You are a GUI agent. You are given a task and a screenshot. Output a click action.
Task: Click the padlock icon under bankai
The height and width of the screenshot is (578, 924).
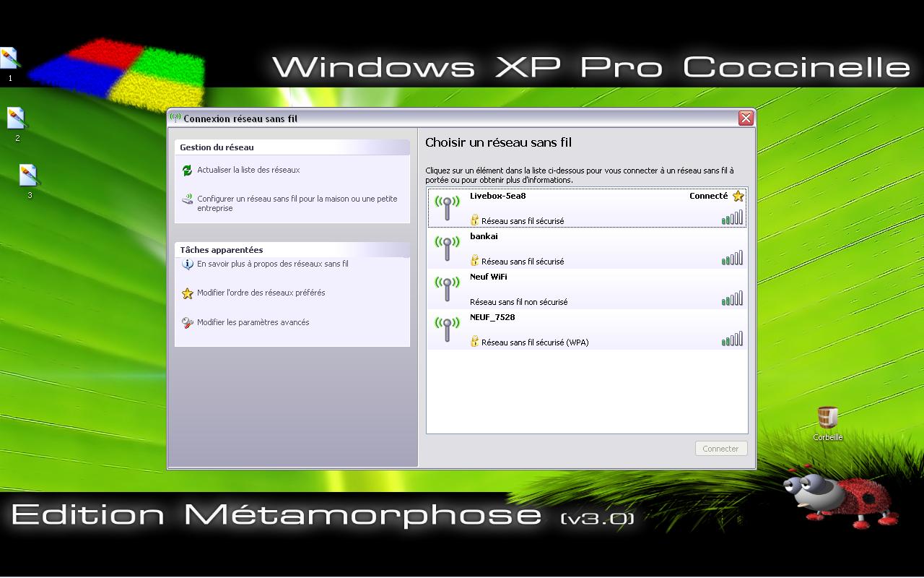474,260
